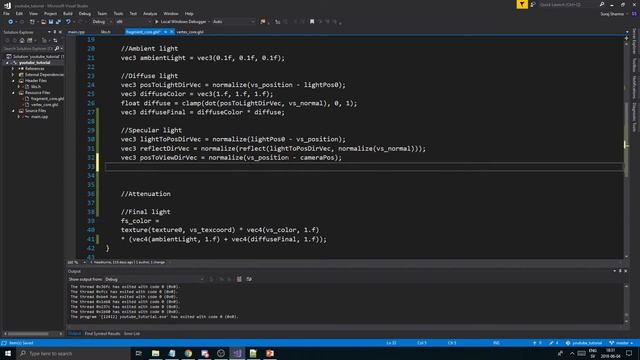
Task: Open the Build menu
Action: pos(68,13)
